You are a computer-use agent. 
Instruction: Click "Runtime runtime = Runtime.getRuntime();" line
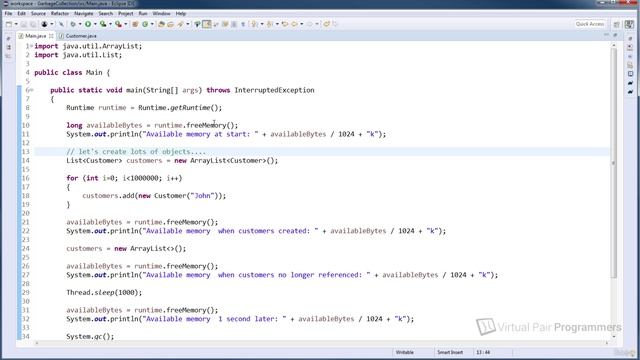pos(144,107)
